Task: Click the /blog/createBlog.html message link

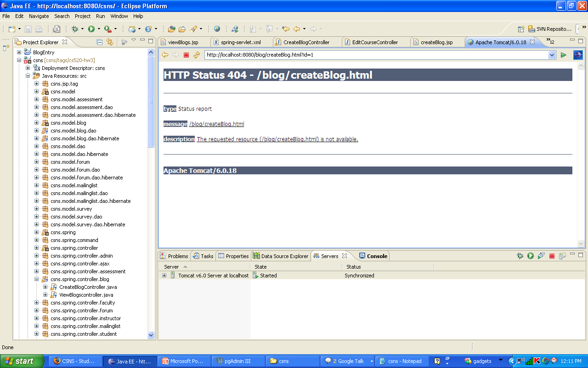Action: pos(216,124)
